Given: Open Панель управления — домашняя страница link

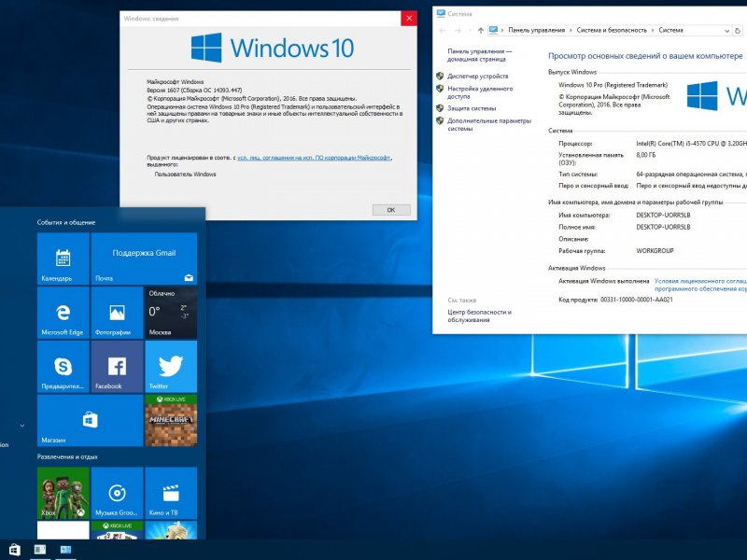Looking at the screenshot, I should point(480,55).
